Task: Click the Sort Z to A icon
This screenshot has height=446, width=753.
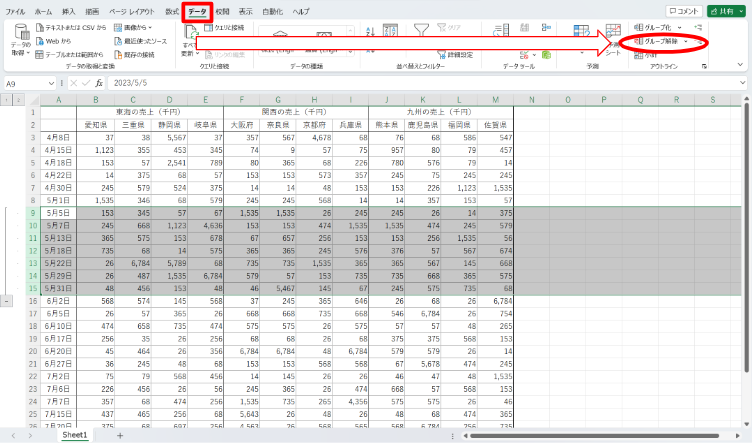Action: click(371, 48)
